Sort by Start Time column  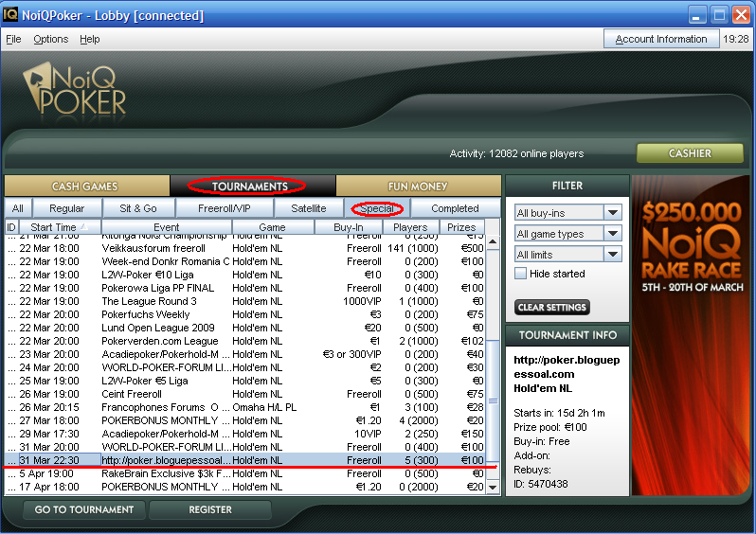pos(60,227)
